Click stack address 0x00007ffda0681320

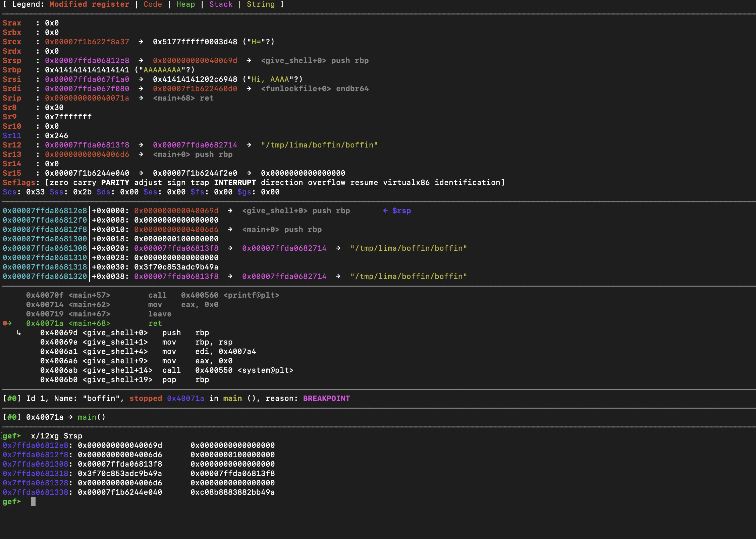(x=45, y=277)
